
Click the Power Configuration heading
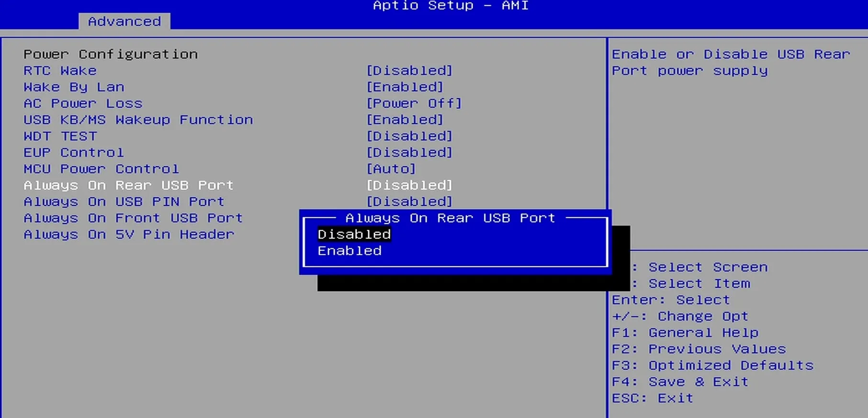pyautogui.click(x=111, y=54)
